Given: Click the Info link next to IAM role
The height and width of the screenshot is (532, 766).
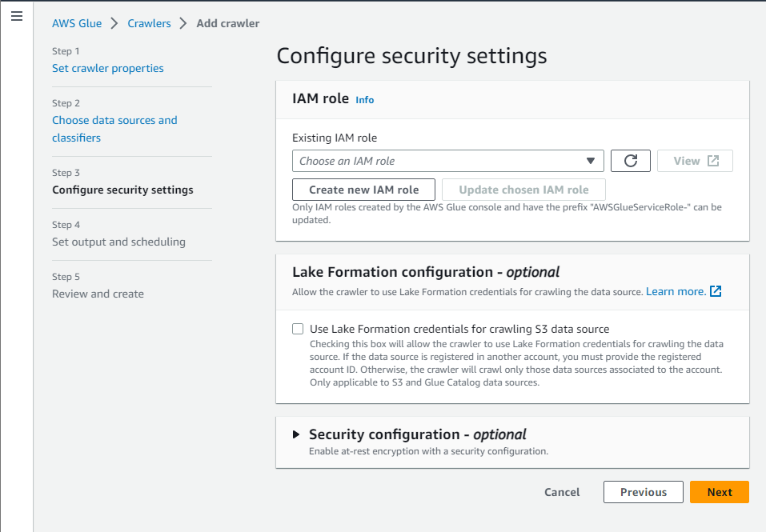Looking at the screenshot, I should pyautogui.click(x=364, y=100).
